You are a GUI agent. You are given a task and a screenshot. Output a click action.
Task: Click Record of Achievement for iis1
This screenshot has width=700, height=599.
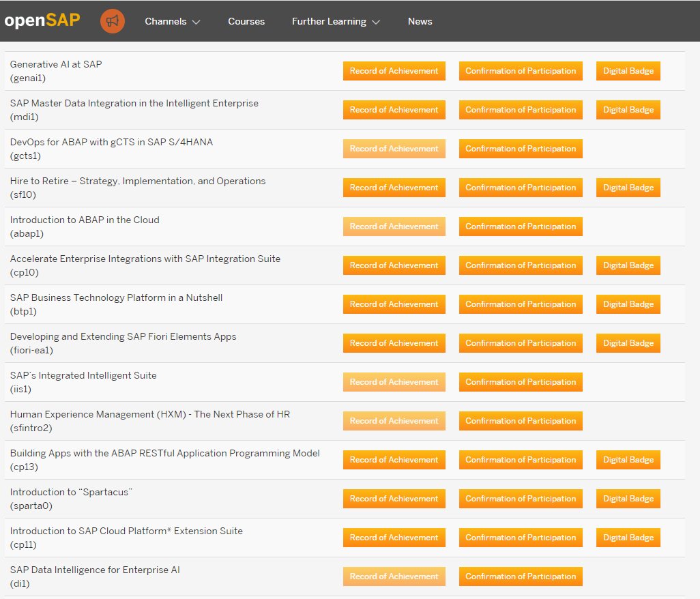pyautogui.click(x=394, y=381)
